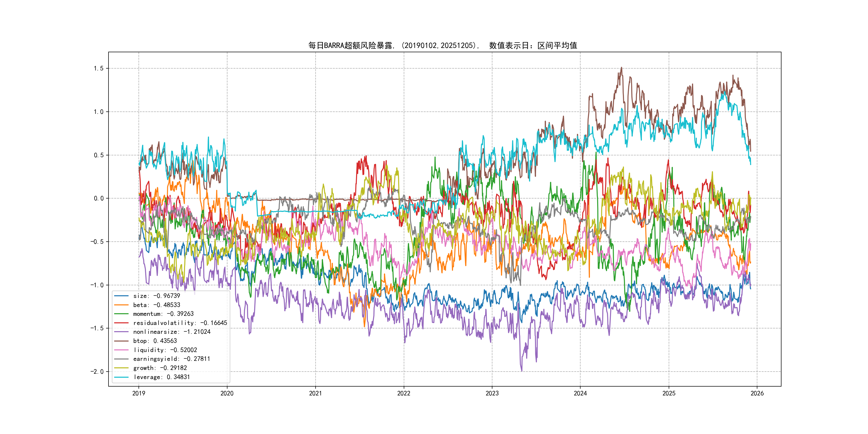The image size is (868, 434).
Task: Click the 'size: -0.96739' legend text
Action: click(157, 296)
